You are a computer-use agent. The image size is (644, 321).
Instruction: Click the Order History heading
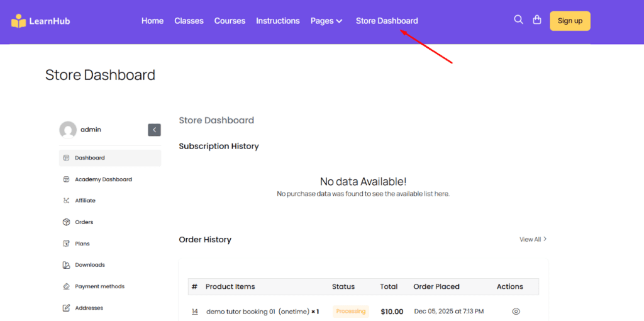click(x=205, y=239)
